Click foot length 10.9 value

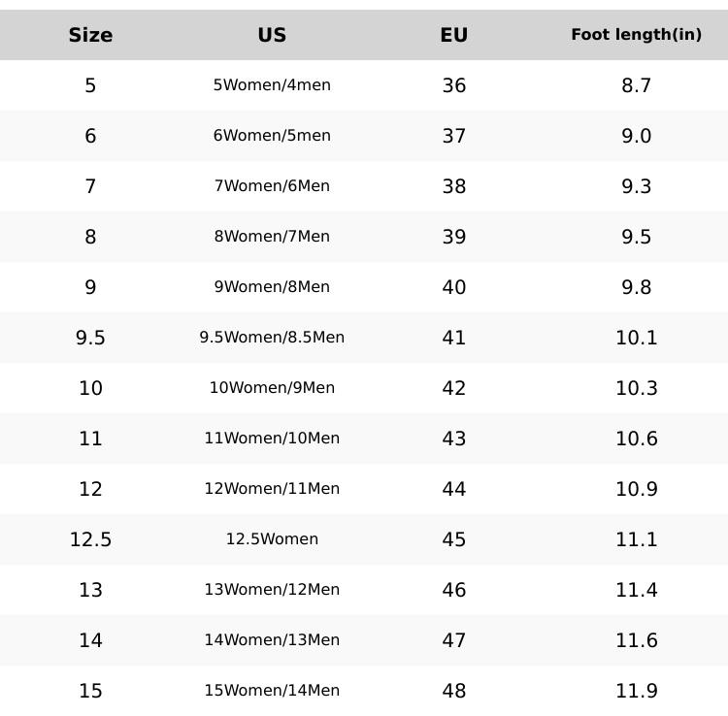point(636,489)
